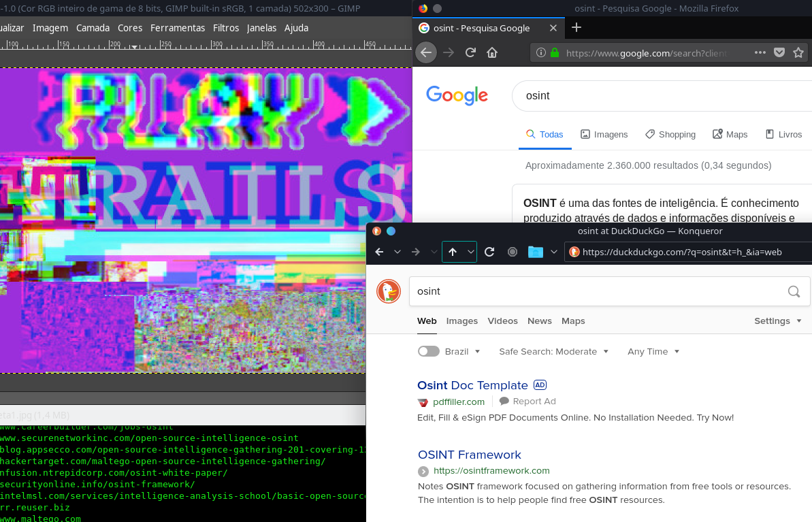Save the page to Pocket
Screen dimensions: 812x522
click(779, 52)
